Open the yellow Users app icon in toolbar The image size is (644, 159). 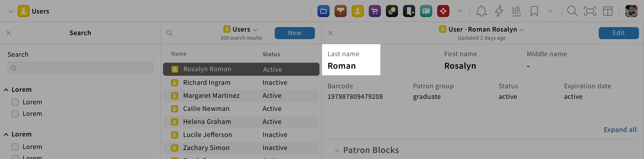tap(357, 11)
